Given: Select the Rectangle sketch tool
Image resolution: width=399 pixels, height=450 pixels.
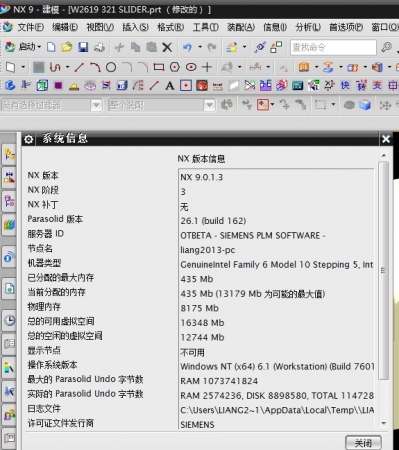Looking at the screenshot, I should tap(159, 67).
